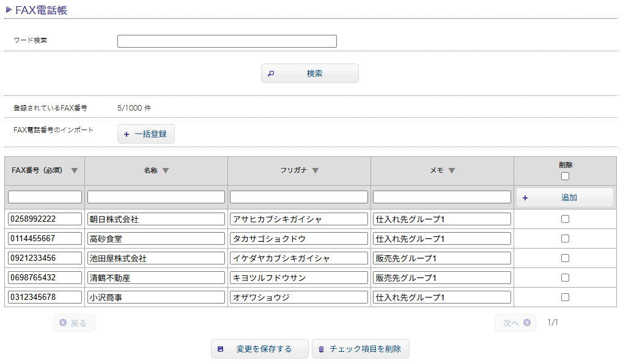Check the delete box for 小沢商事 row
The height and width of the screenshot is (364, 623).
click(565, 297)
